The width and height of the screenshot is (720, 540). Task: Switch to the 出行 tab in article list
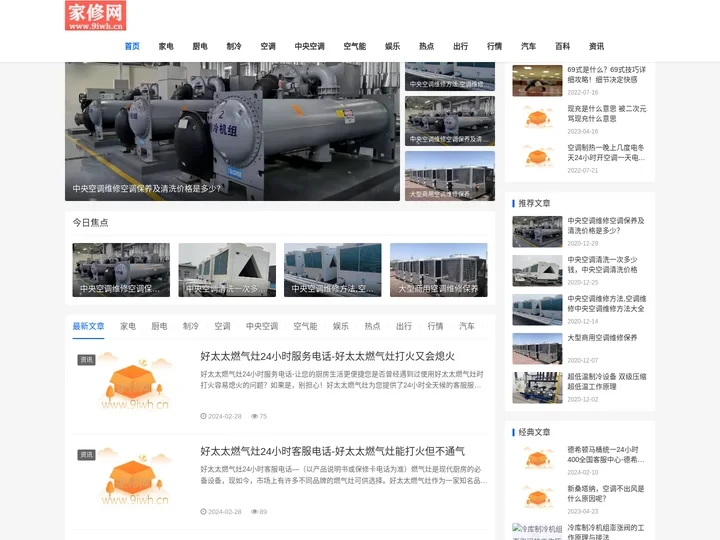click(404, 326)
